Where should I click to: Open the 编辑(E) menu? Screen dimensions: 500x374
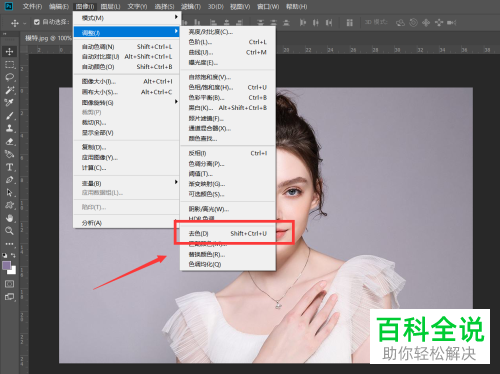59,6
